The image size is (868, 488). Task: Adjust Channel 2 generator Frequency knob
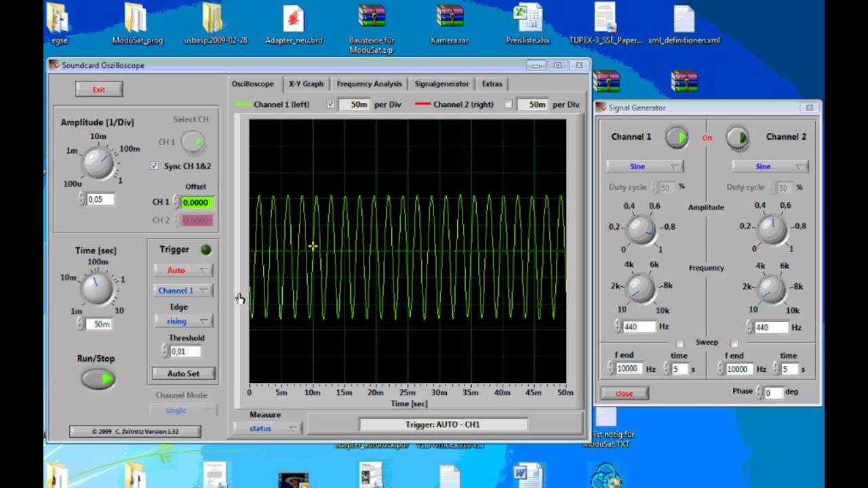[x=771, y=289]
